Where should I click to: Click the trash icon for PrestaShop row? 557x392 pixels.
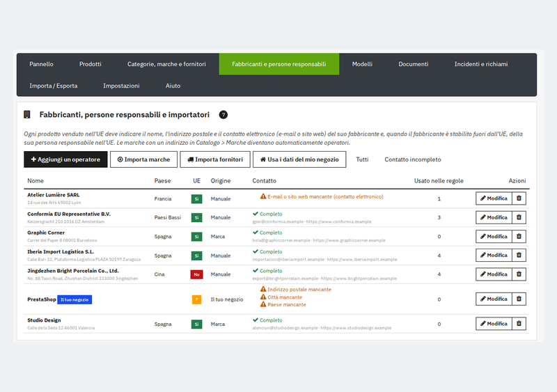519,299
